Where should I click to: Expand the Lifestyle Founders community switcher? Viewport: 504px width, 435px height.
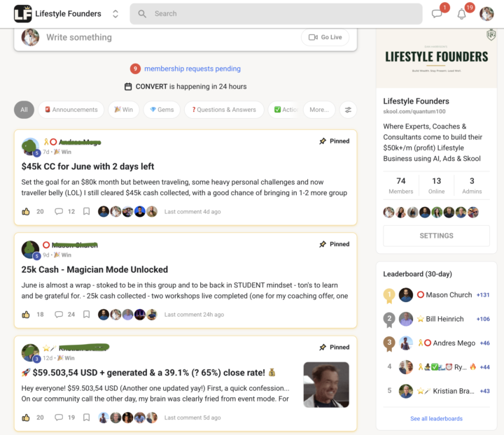[115, 14]
